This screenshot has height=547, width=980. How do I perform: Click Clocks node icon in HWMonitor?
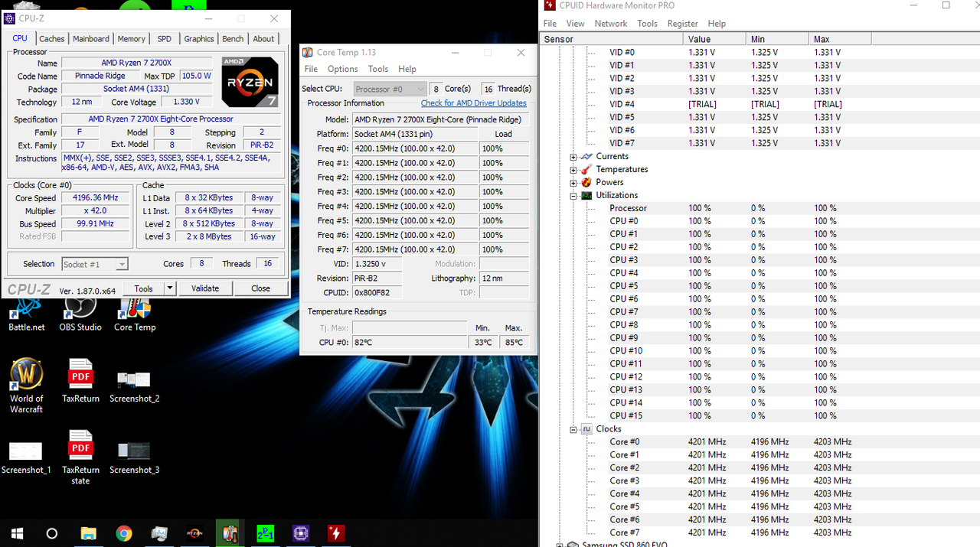(x=586, y=429)
